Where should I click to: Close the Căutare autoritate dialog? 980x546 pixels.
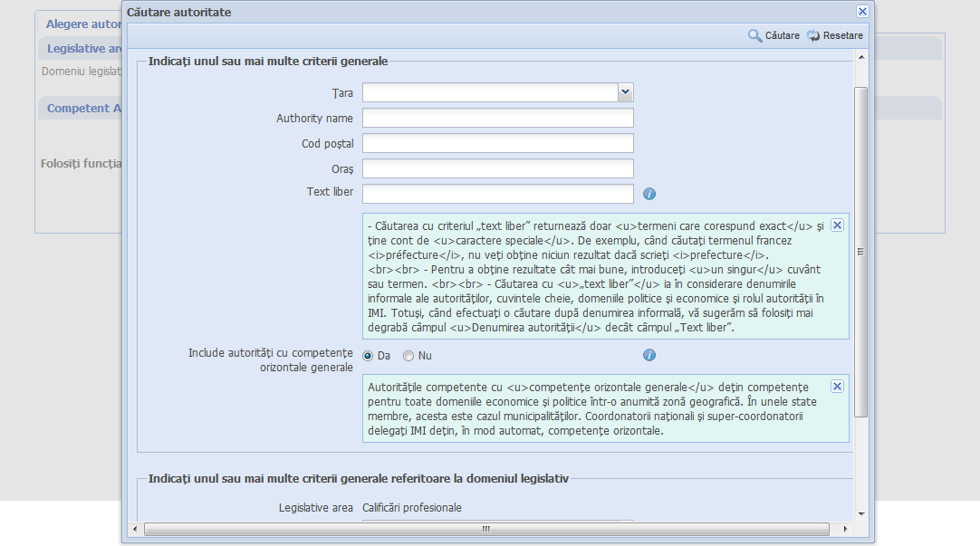[862, 12]
